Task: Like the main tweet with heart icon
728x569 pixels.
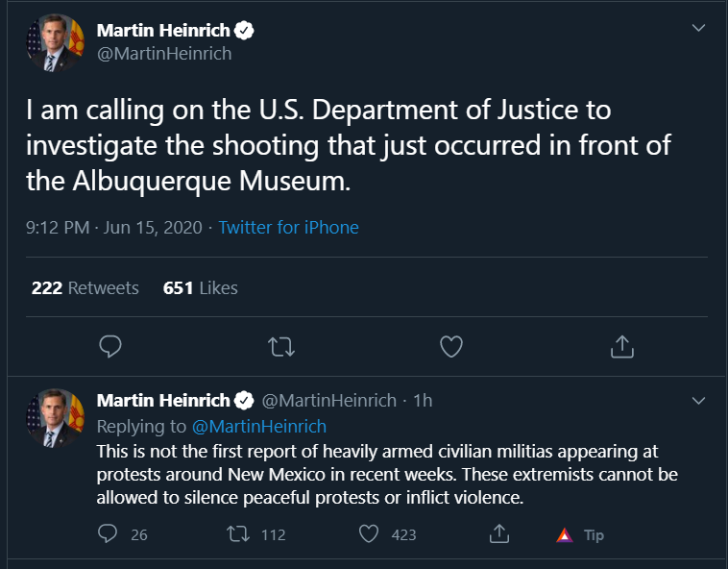Action: pyautogui.click(x=451, y=347)
